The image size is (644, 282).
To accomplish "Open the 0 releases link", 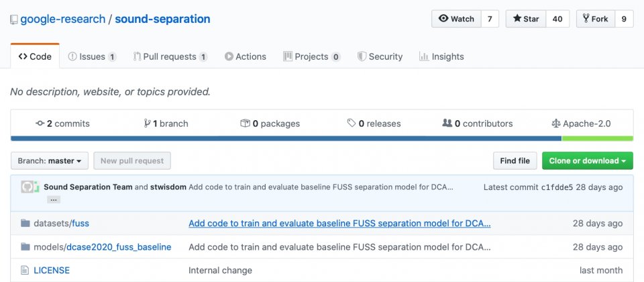I will pyautogui.click(x=374, y=124).
